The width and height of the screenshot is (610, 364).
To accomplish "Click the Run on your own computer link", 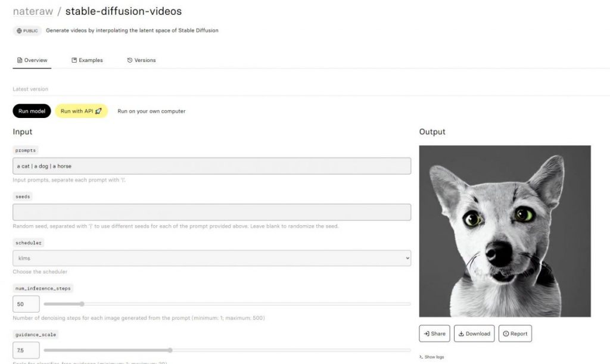I will [x=152, y=111].
